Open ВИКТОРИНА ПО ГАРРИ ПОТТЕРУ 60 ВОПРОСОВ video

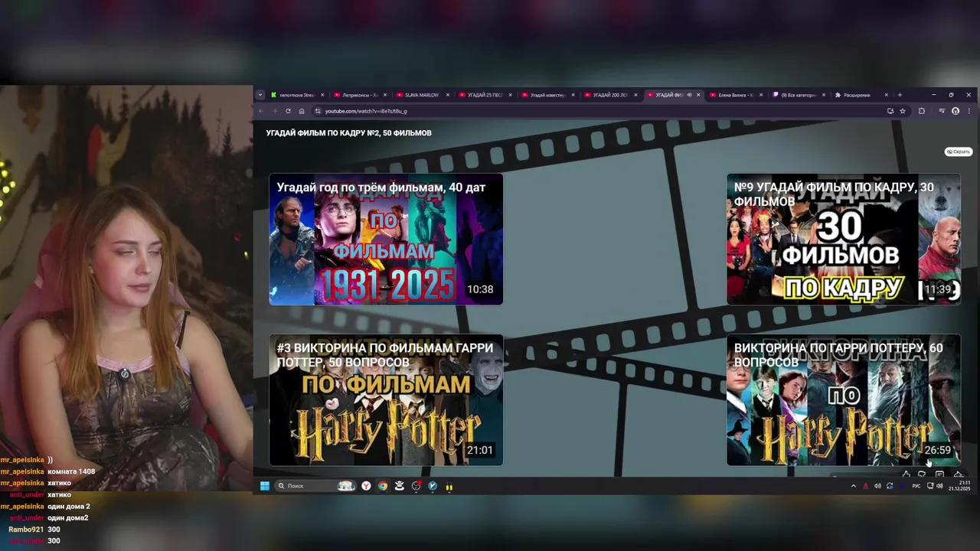tap(843, 399)
